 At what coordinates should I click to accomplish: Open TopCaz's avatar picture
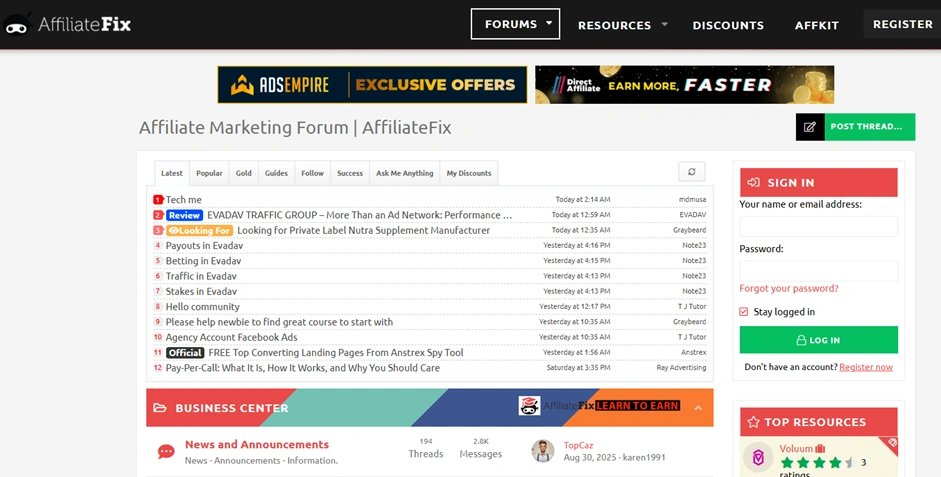(x=543, y=451)
